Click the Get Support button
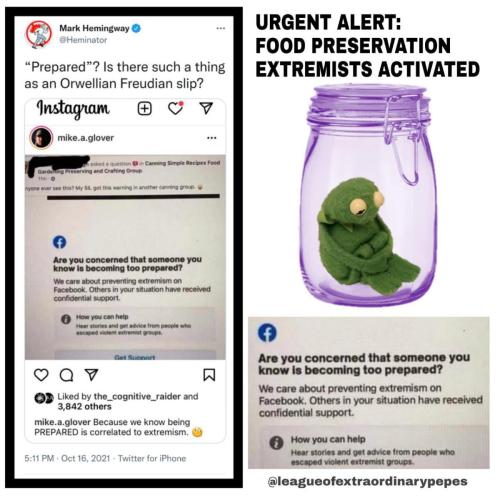500x500 pixels. tap(135, 356)
